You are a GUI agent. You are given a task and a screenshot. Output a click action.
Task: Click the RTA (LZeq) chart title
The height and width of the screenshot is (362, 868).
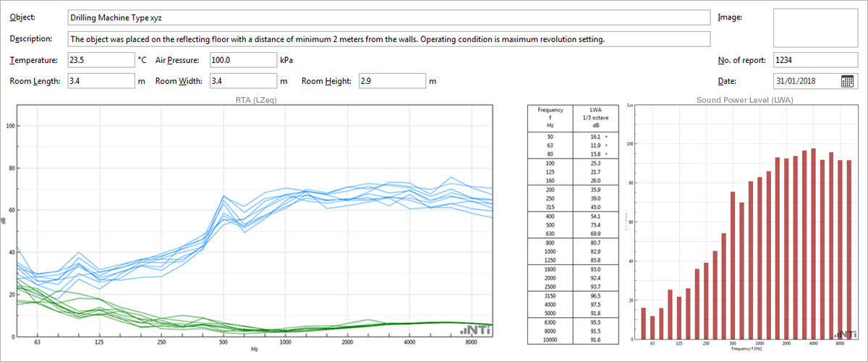(x=256, y=99)
